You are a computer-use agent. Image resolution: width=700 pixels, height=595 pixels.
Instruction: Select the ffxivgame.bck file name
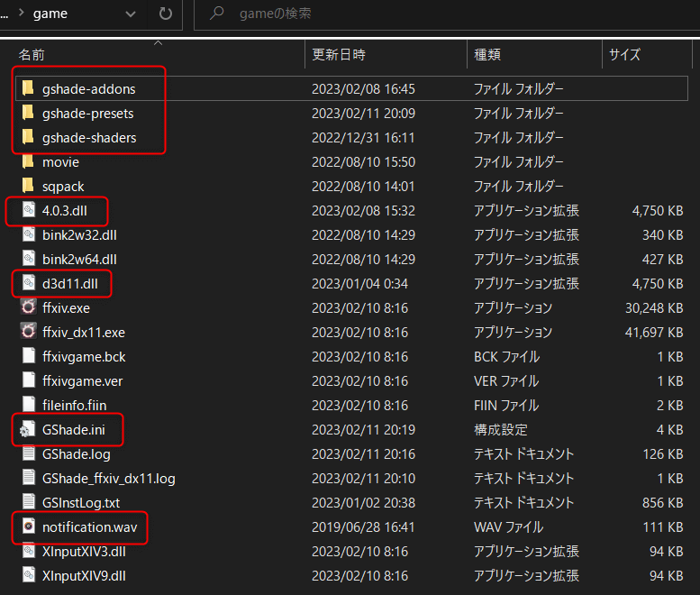tap(84, 356)
